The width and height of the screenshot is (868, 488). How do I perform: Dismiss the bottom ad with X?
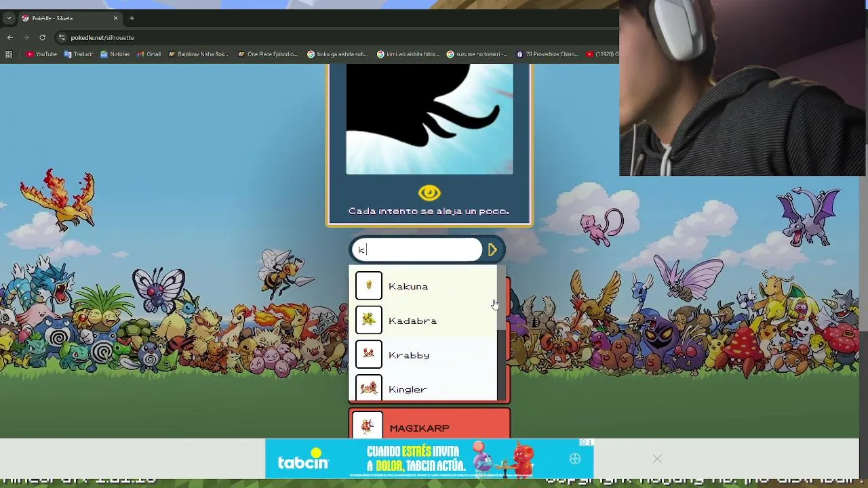[657, 459]
